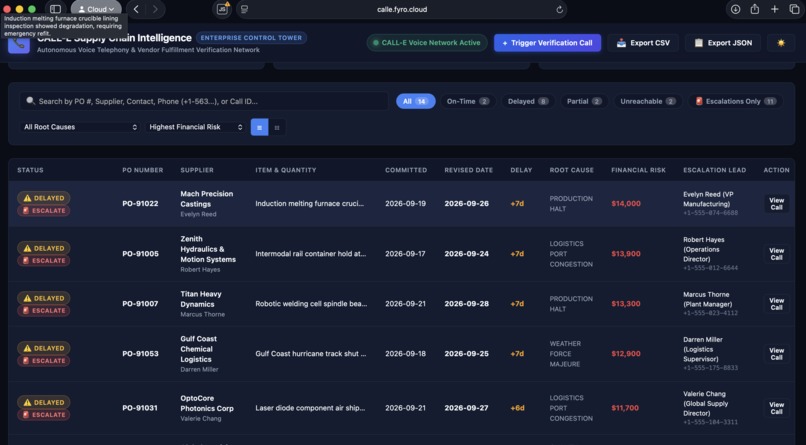This screenshot has width=806, height=445.
Task: View Call for PO-91053
Action: (776, 354)
